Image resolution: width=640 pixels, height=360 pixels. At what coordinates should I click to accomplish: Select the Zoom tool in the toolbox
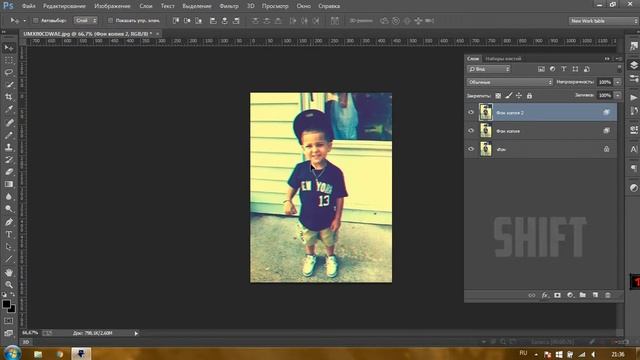[9, 284]
